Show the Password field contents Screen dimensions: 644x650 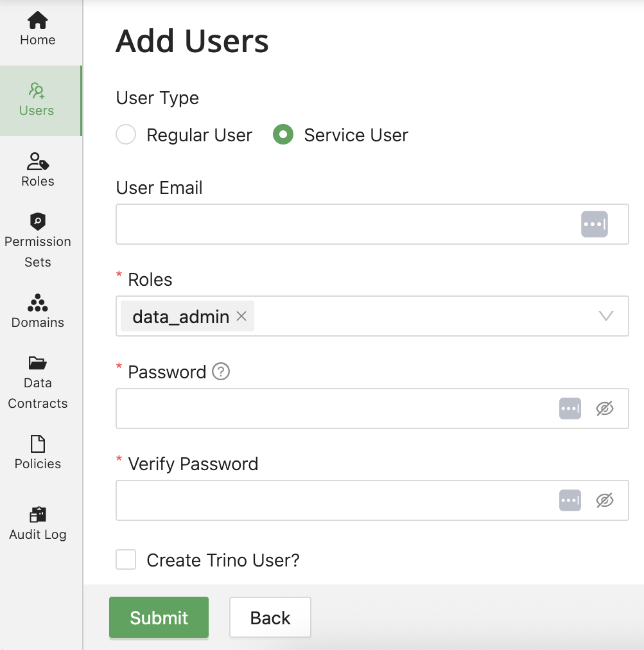click(604, 408)
